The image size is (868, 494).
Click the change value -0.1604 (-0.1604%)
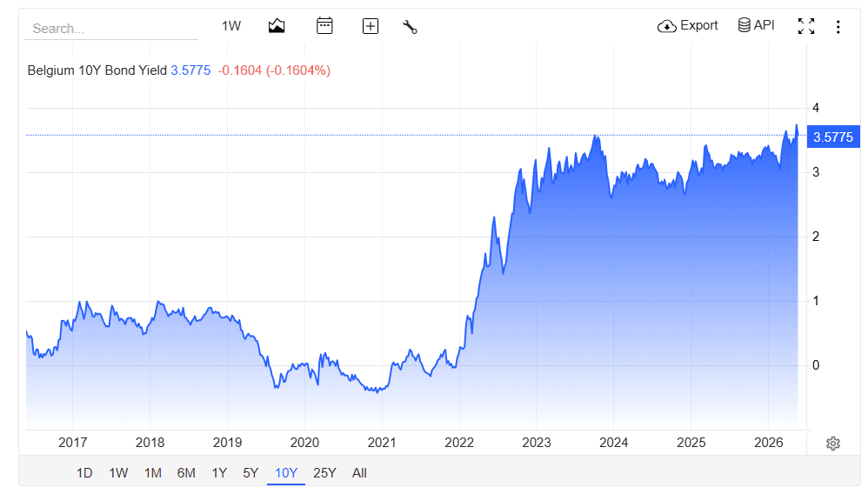coord(274,70)
